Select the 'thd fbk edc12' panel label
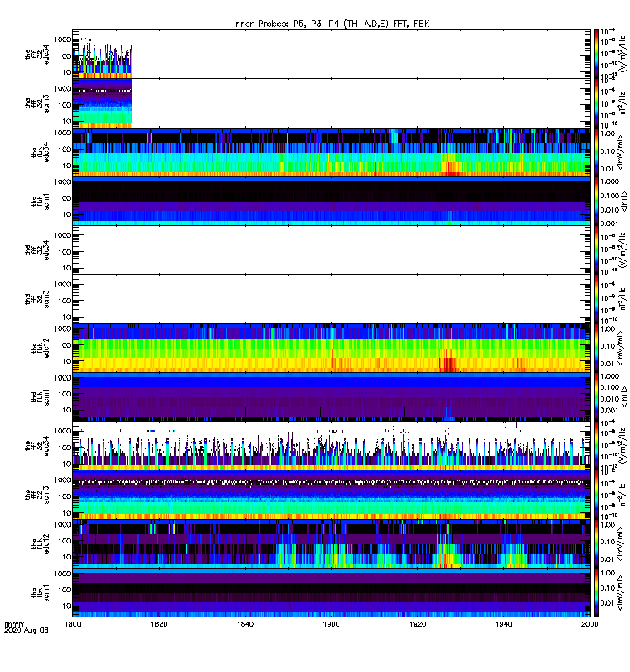 (x=40, y=348)
